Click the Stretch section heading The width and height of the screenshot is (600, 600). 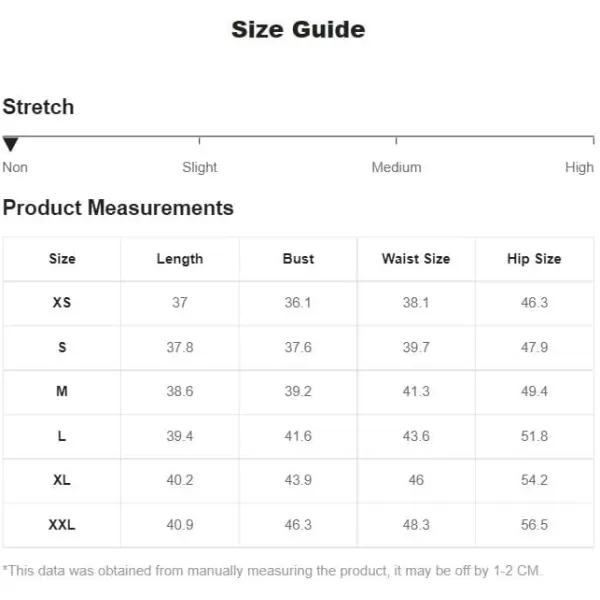[x=38, y=107]
